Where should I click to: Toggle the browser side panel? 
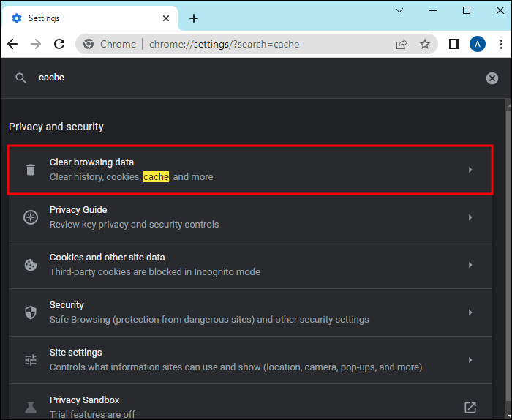click(x=453, y=44)
